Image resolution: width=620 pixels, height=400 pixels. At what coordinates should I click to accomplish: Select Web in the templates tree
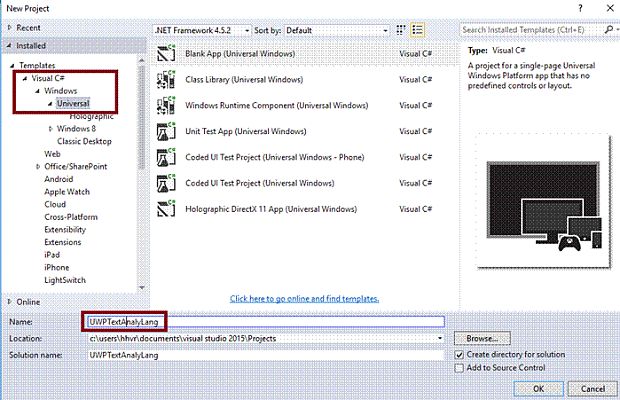pyautogui.click(x=52, y=154)
